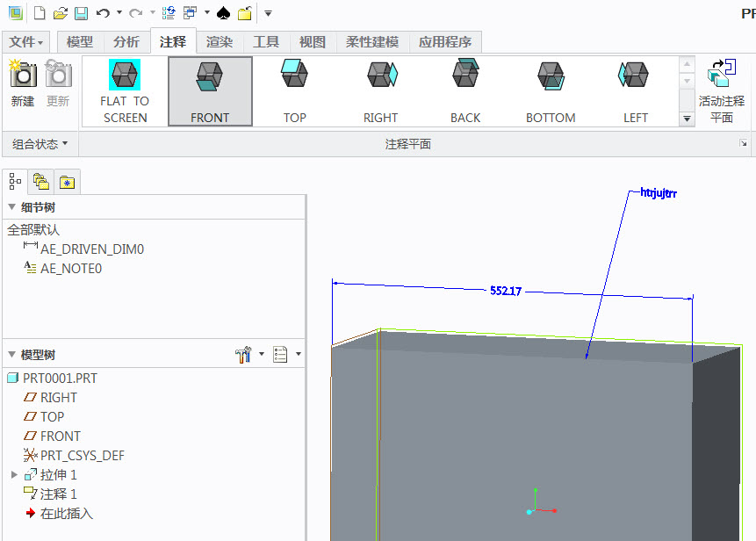756x541 pixels.
Task: Open the 应用程序 tab
Action: (x=445, y=42)
